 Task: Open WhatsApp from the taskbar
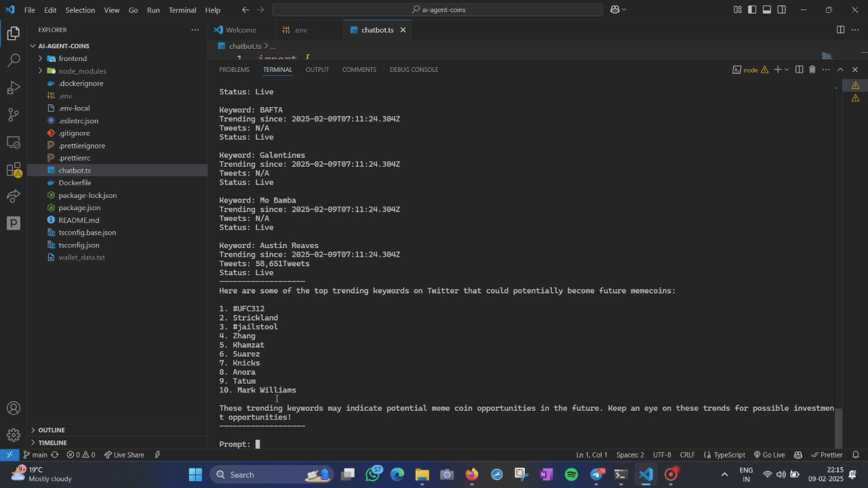[372, 474]
